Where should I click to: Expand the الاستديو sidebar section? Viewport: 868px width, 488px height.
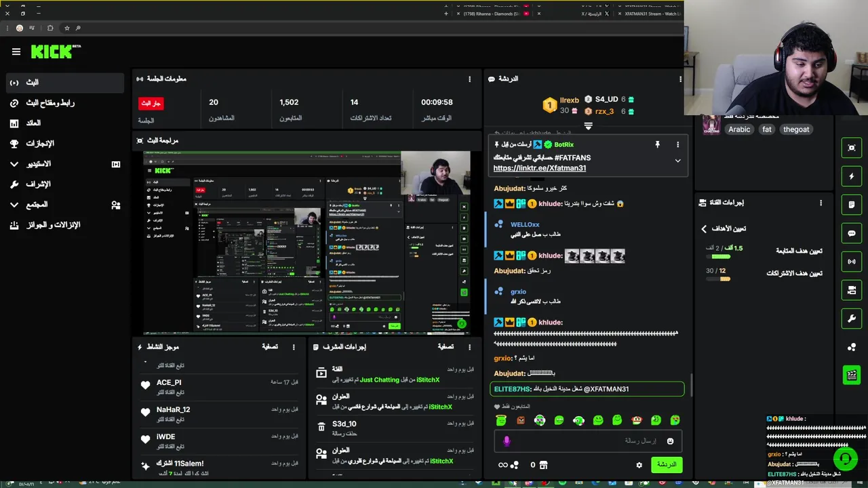[14, 164]
